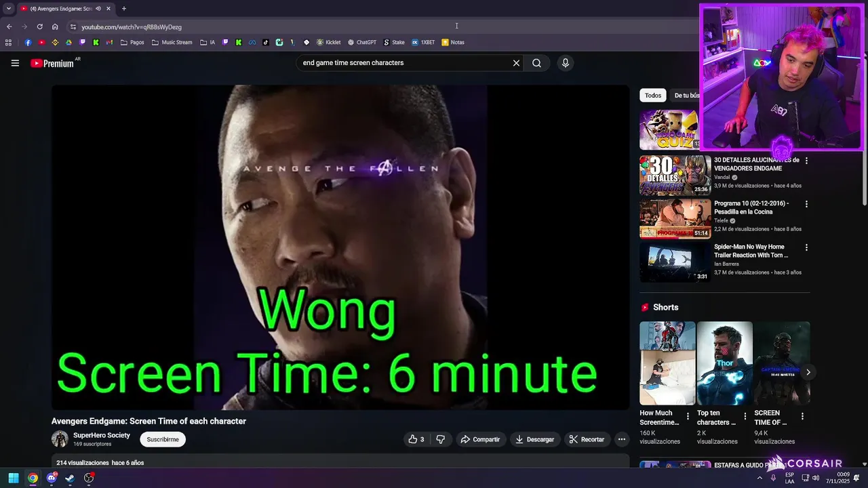This screenshot has height=488, width=868.
Task: Open Discord from the taskbar
Action: coord(52,478)
